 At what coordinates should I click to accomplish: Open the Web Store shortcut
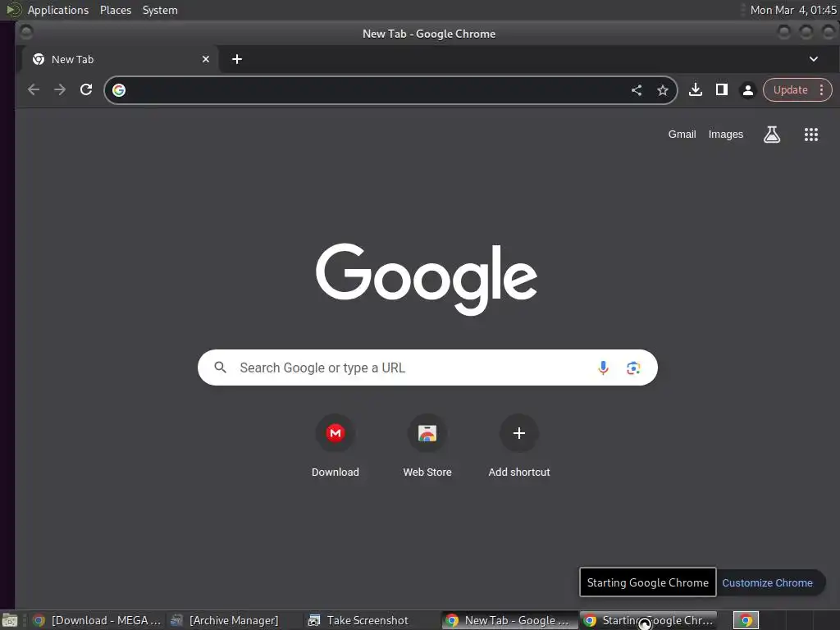(x=427, y=445)
